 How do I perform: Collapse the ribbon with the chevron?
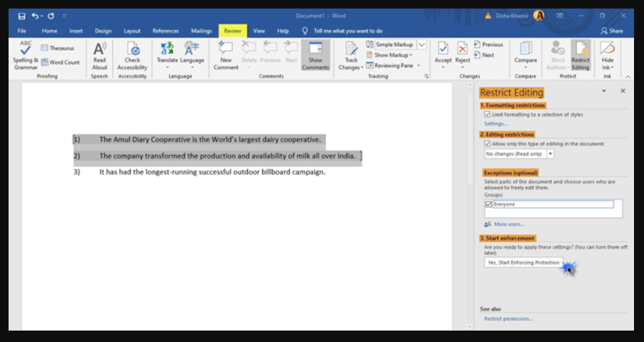click(x=628, y=76)
